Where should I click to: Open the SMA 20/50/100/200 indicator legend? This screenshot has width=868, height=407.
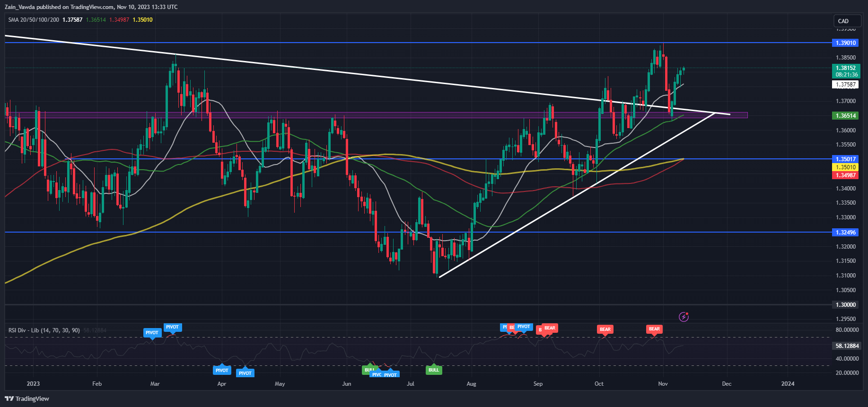click(x=34, y=20)
